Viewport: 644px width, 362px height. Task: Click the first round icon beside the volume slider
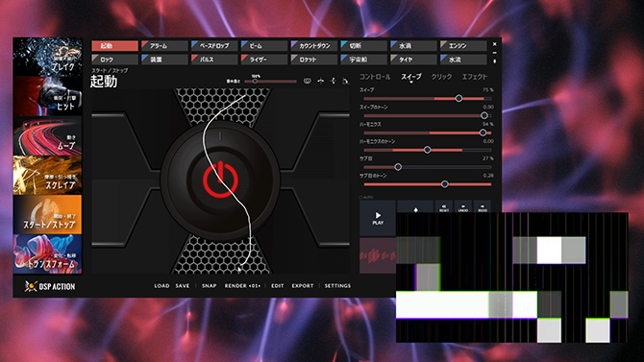pos(307,81)
